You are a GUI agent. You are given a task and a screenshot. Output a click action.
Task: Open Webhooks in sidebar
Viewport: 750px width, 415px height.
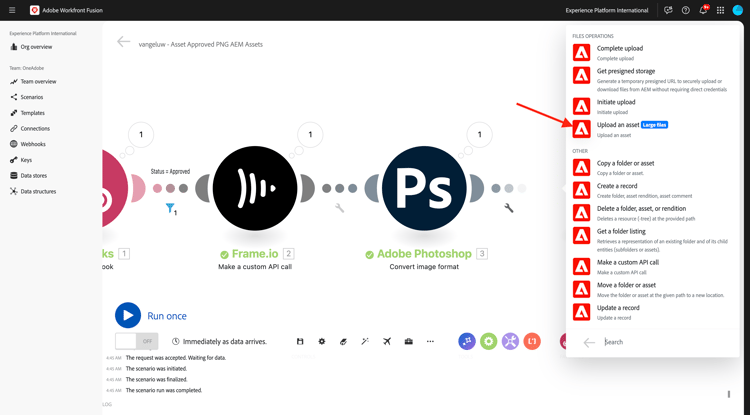[28, 144]
